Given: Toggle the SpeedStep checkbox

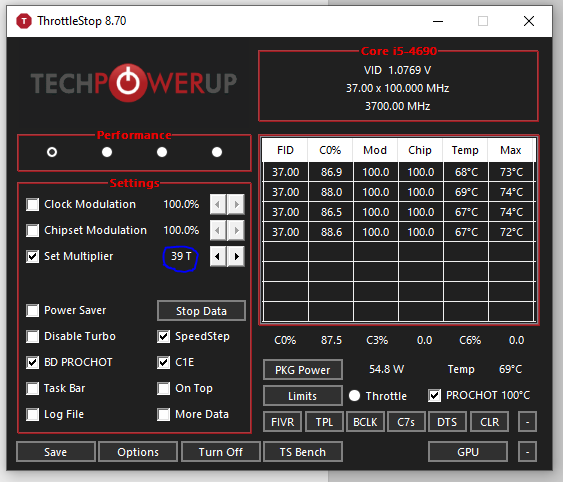Looking at the screenshot, I should click(x=164, y=337).
